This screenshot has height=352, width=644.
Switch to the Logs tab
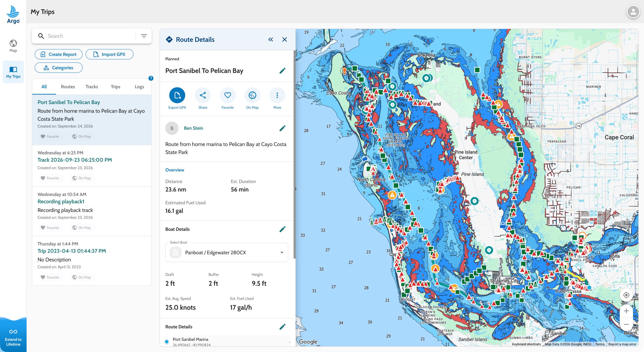[x=139, y=87]
